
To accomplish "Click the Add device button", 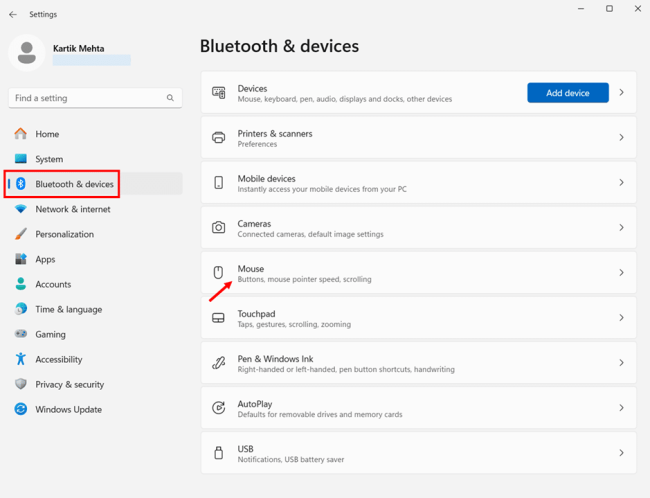I will point(568,93).
